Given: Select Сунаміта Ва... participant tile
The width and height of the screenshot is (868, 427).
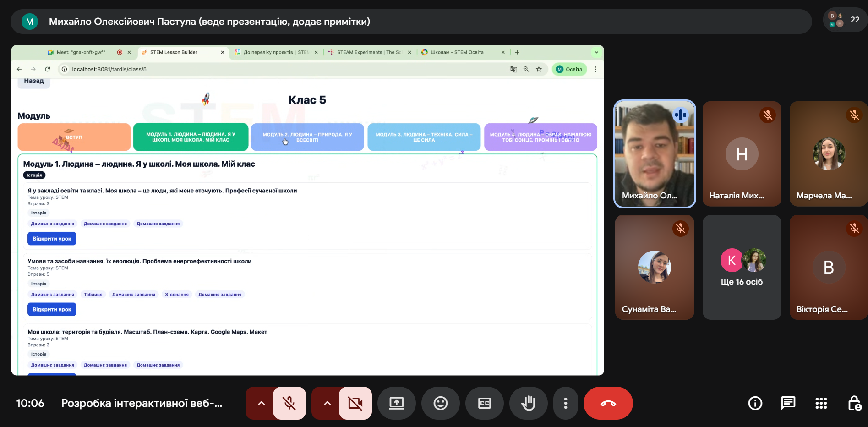Looking at the screenshot, I should (655, 268).
